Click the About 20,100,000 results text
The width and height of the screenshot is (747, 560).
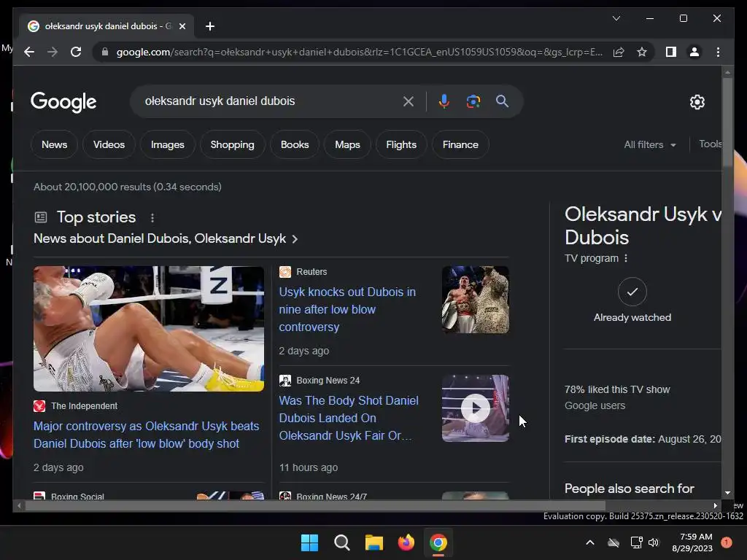tap(127, 187)
